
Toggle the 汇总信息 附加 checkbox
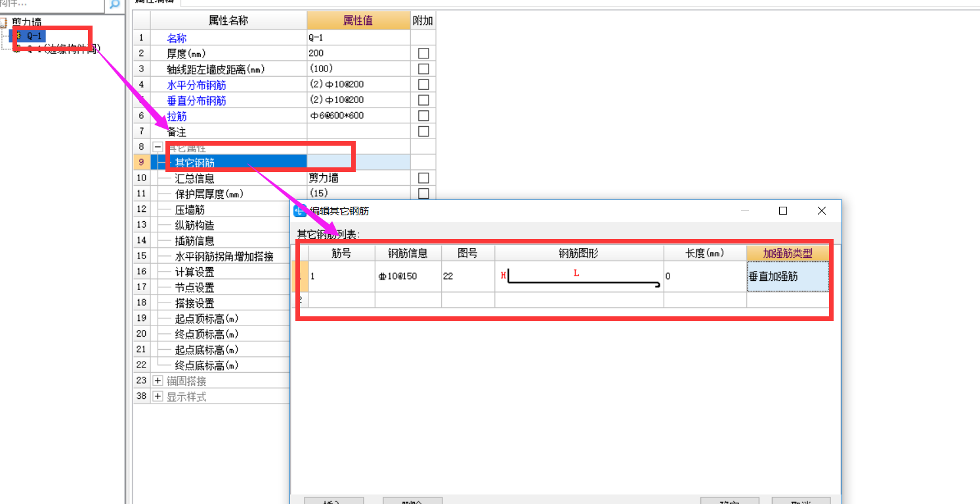coord(423,178)
